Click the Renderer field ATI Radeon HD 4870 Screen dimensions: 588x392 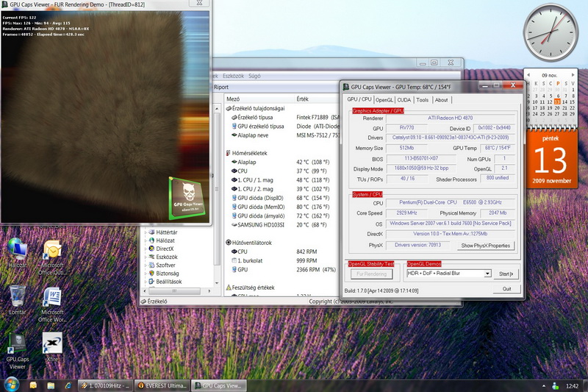point(450,118)
